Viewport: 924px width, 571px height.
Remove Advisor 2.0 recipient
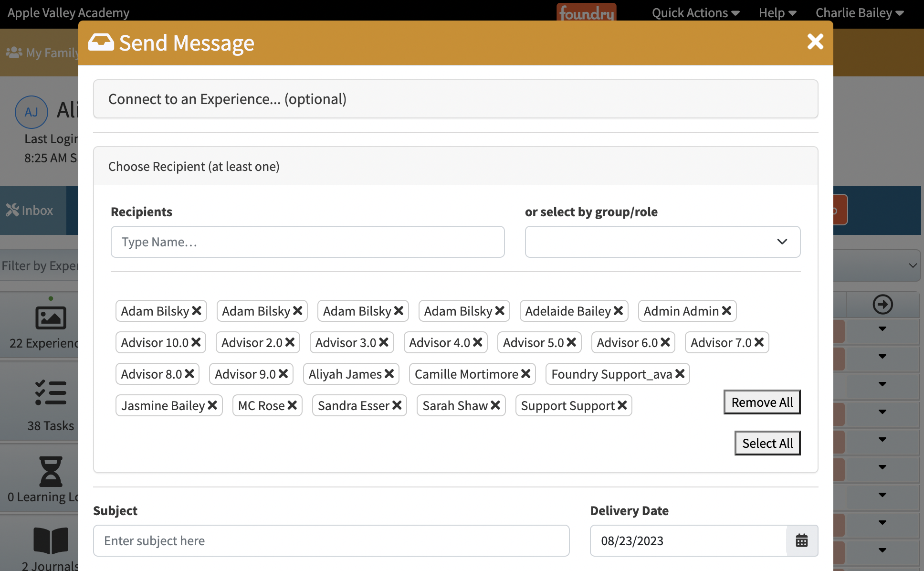click(x=290, y=342)
